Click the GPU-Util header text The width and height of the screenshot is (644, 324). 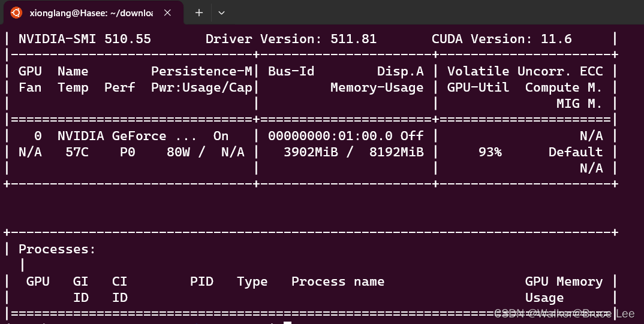(478, 87)
